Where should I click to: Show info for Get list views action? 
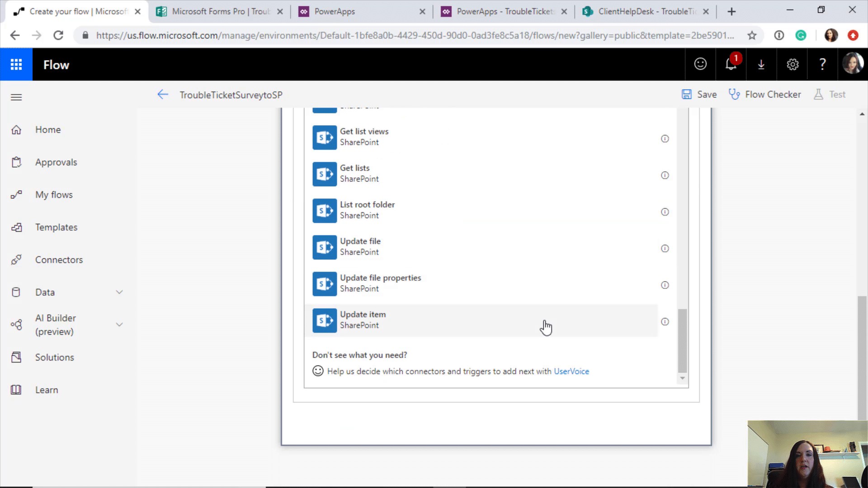click(665, 139)
